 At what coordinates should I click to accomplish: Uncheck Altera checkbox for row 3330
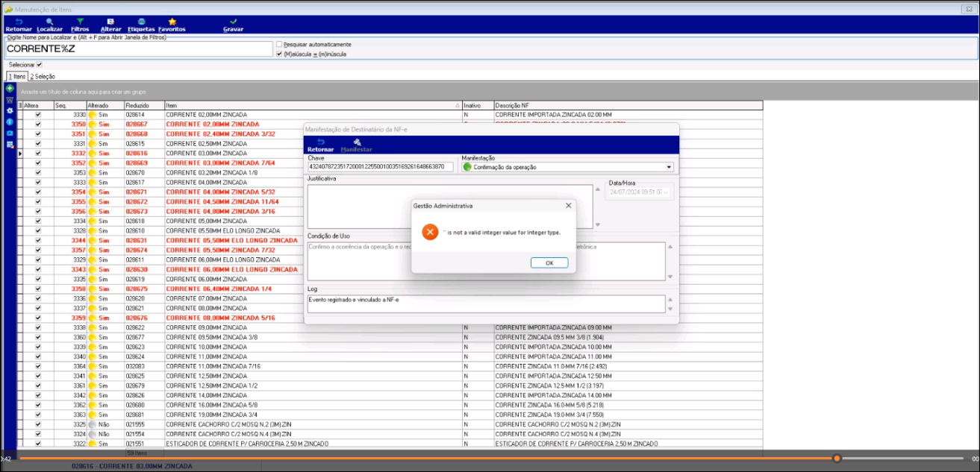point(38,115)
